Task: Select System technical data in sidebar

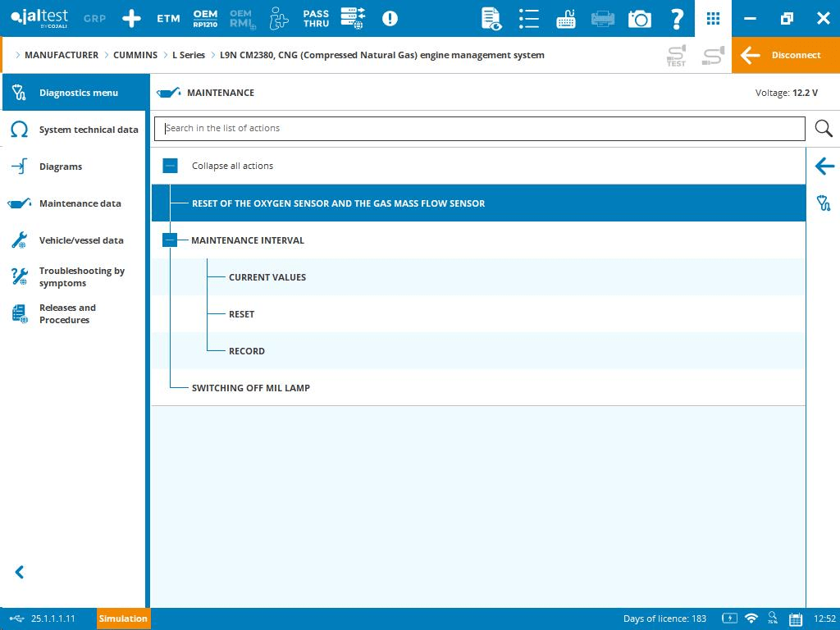Action: click(88, 130)
